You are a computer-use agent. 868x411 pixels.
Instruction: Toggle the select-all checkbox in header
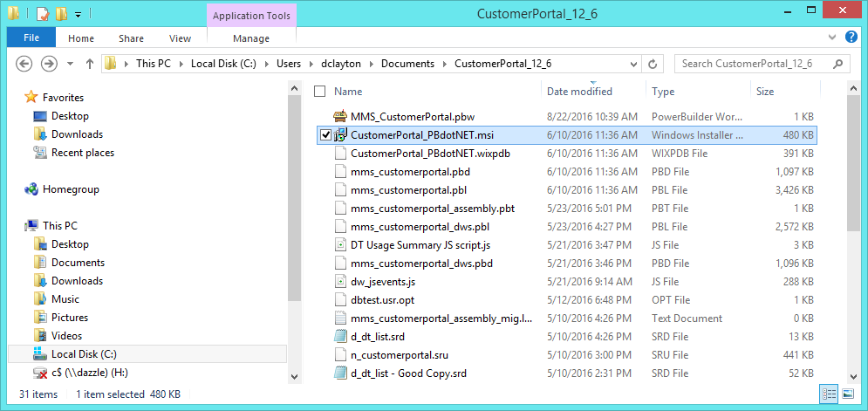(319, 92)
